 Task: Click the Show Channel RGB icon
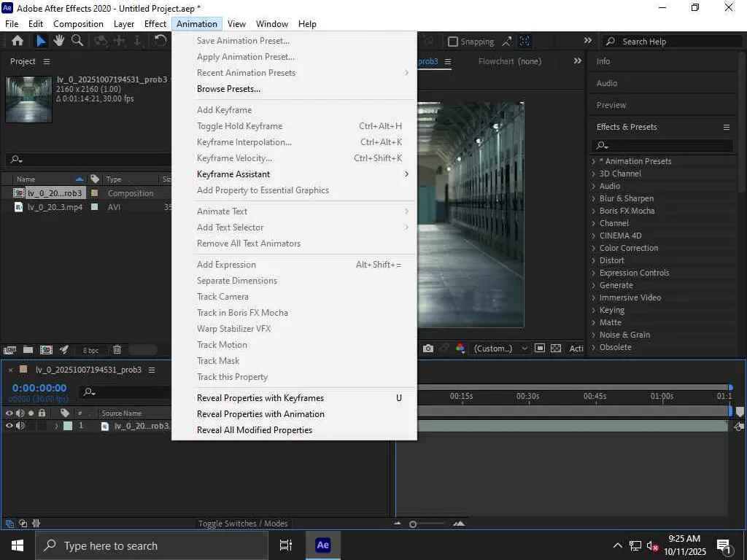point(460,349)
